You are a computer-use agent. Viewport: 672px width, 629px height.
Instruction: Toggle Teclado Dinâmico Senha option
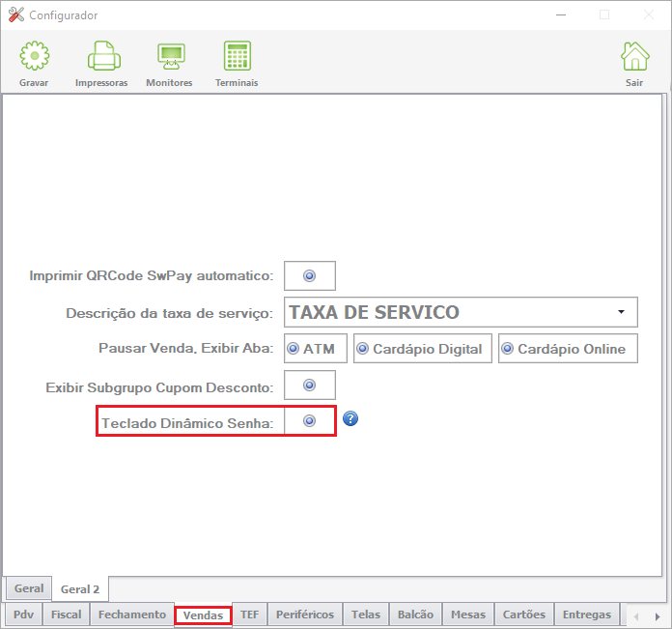309,421
